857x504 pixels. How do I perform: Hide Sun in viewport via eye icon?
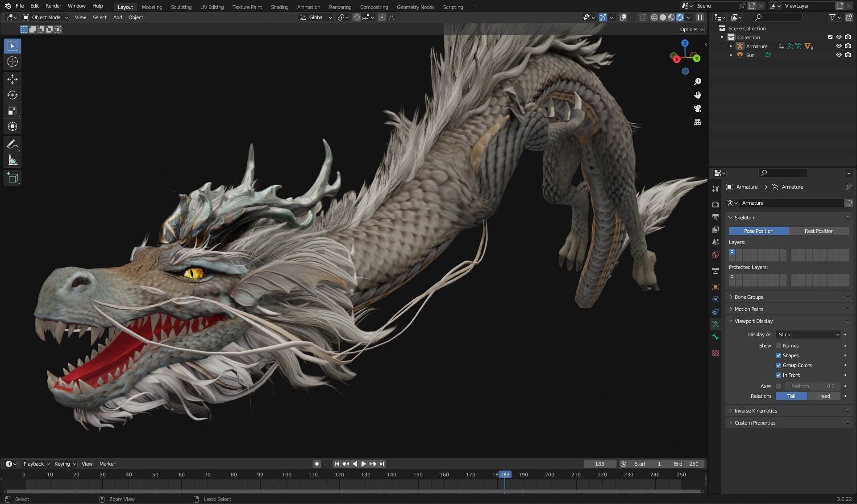coord(839,55)
